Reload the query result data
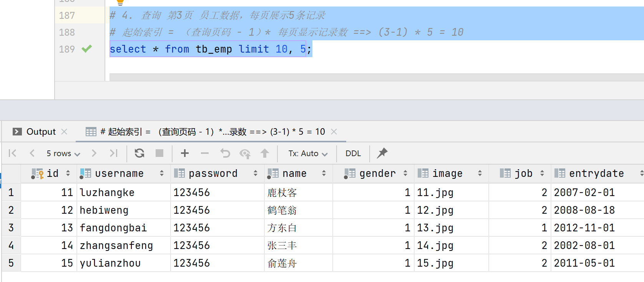 pyautogui.click(x=139, y=153)
